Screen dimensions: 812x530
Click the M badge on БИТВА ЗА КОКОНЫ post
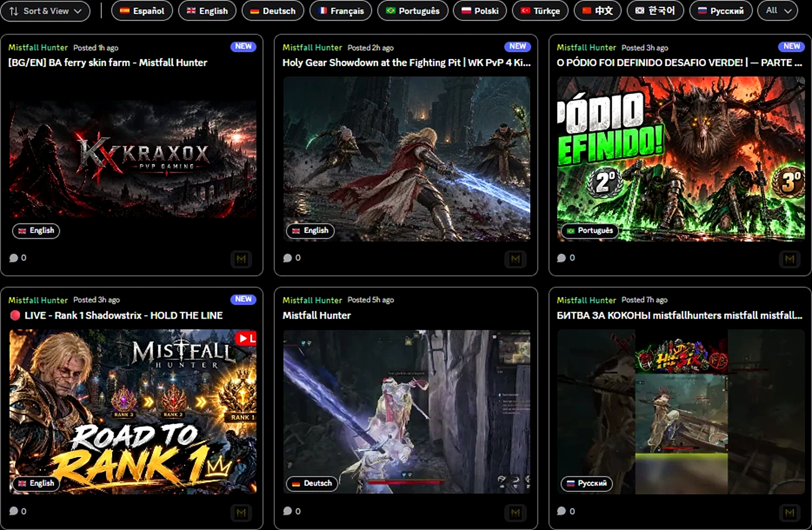point(789,513)
